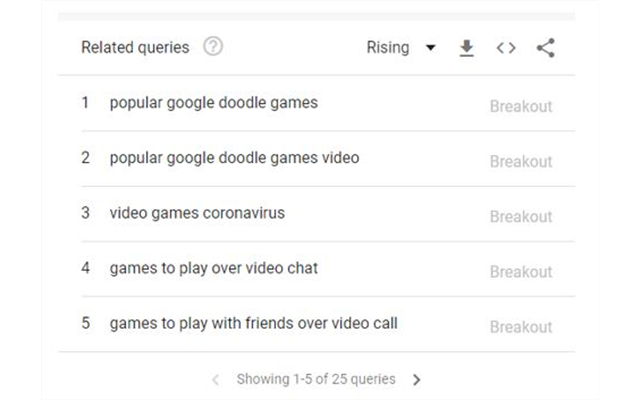Click Breakout next to doodle games video query

point(520,162)
